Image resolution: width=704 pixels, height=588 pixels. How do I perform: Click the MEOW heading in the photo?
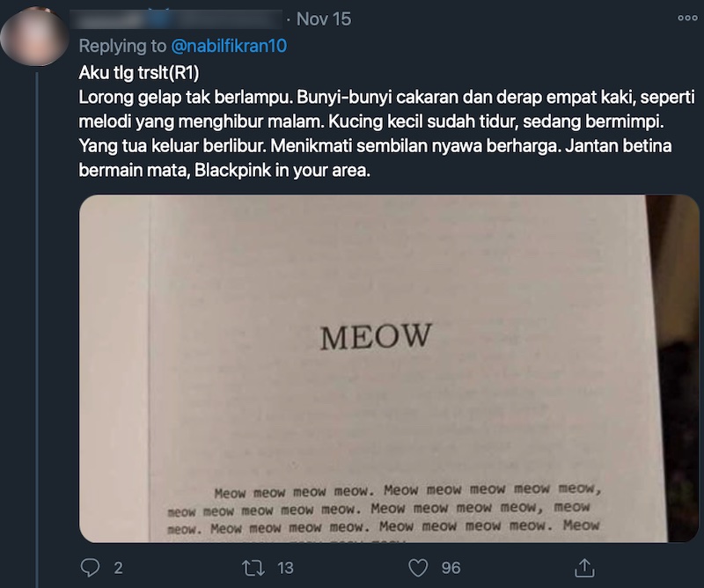[x=376, y=336]
